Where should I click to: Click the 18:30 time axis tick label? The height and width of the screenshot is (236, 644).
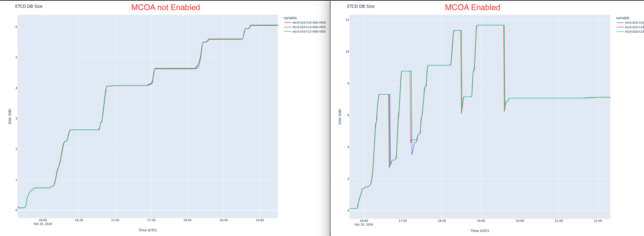point(224,220)
